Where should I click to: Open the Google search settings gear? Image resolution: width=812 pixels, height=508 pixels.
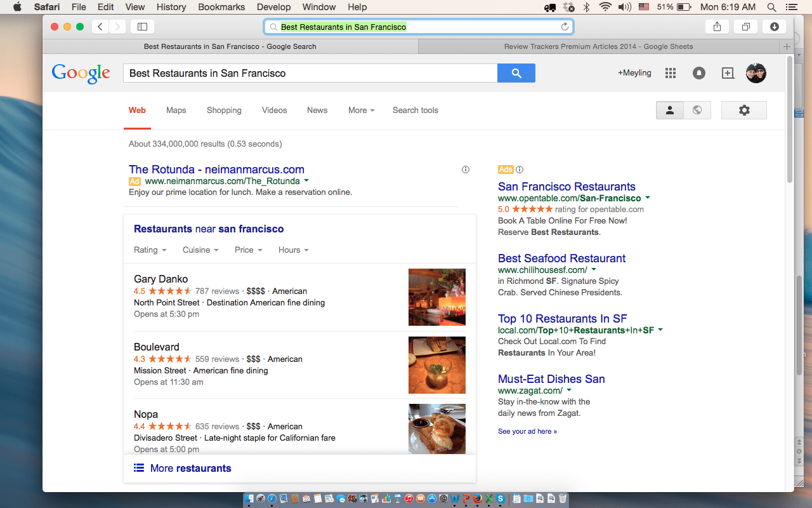744,110
